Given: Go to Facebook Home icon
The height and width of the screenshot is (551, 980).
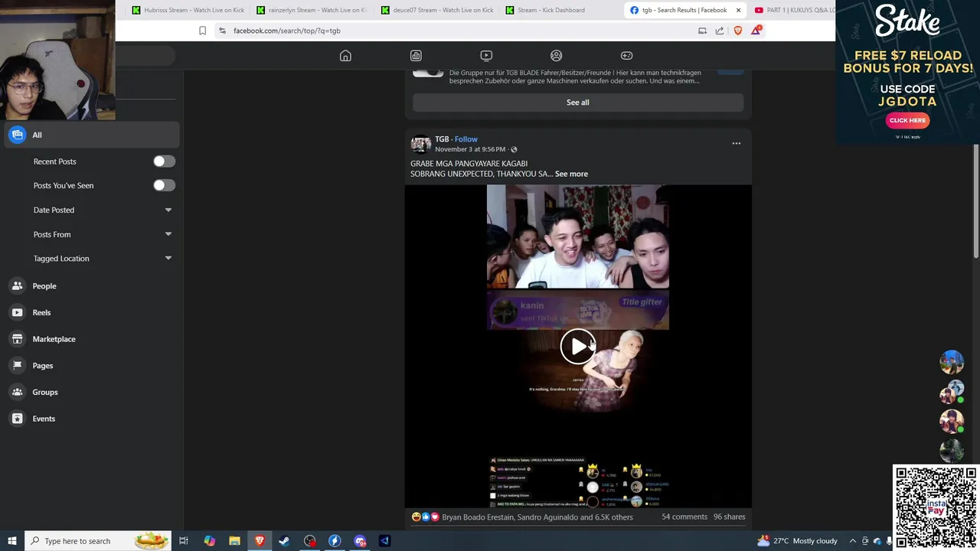Looking at the screenshot, I should 345,56.
